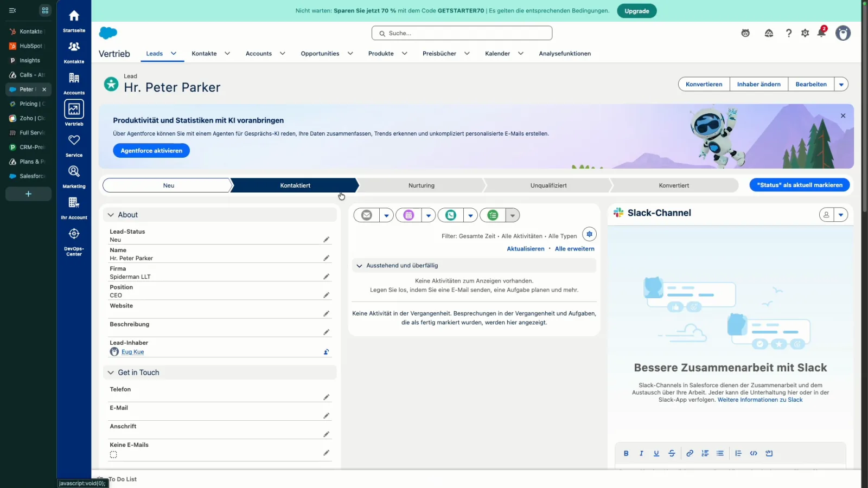This screenshot has width=868, height=488.
Task: Collapse Ausstehend und überfällig section
Action: coord(359,266)
